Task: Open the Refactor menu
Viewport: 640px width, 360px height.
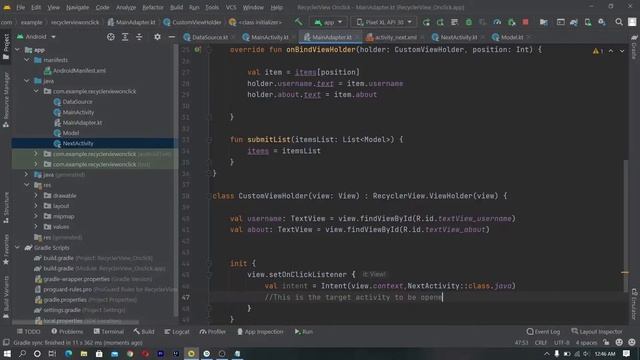Action: coord(153,7)
